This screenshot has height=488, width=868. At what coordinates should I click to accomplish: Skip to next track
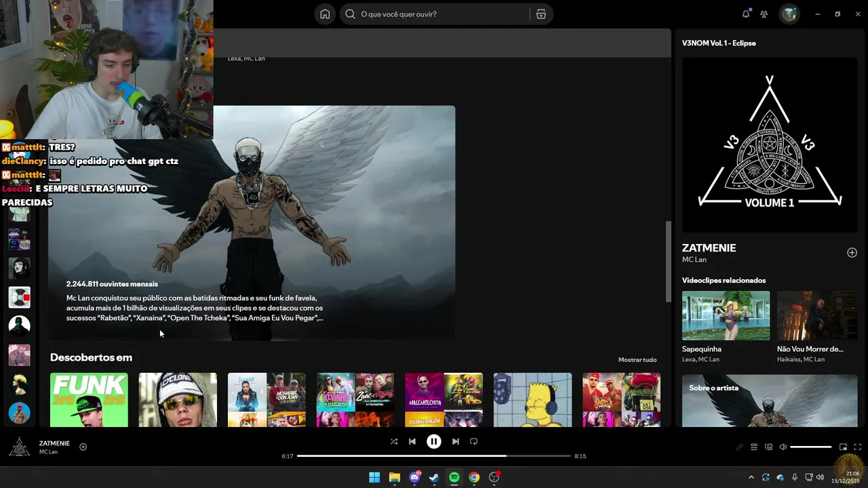[x=456, y=441]
